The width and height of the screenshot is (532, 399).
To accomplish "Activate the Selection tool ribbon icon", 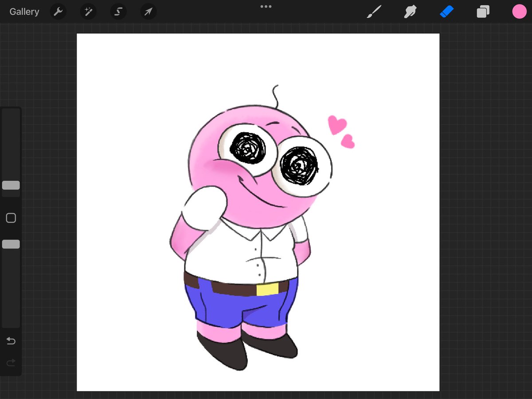I will [118, 12].
